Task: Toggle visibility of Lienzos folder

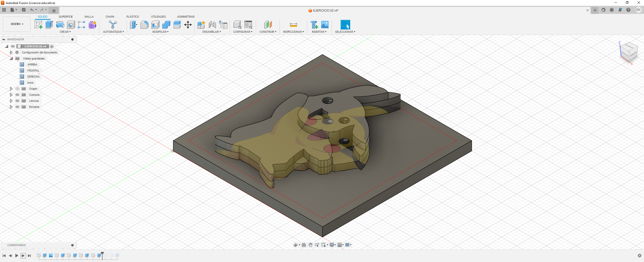Action: (x=17, y=101)
